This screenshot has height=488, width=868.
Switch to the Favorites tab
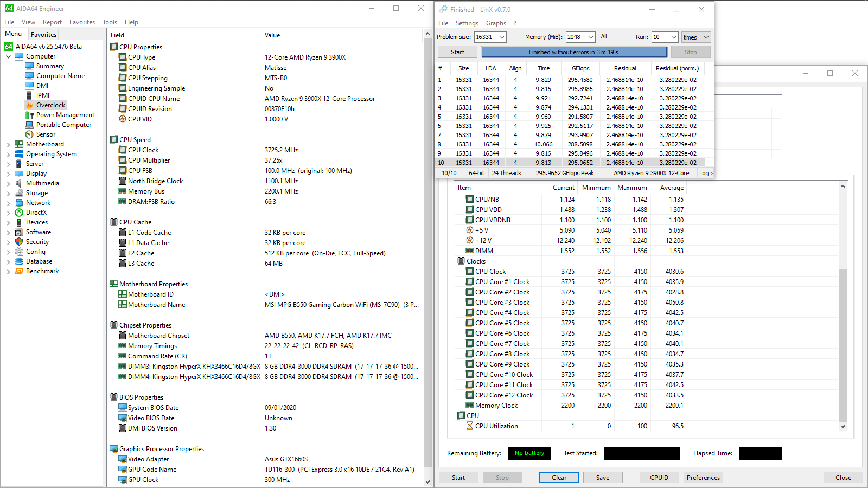pyautogui.click(x=43, y=34)
